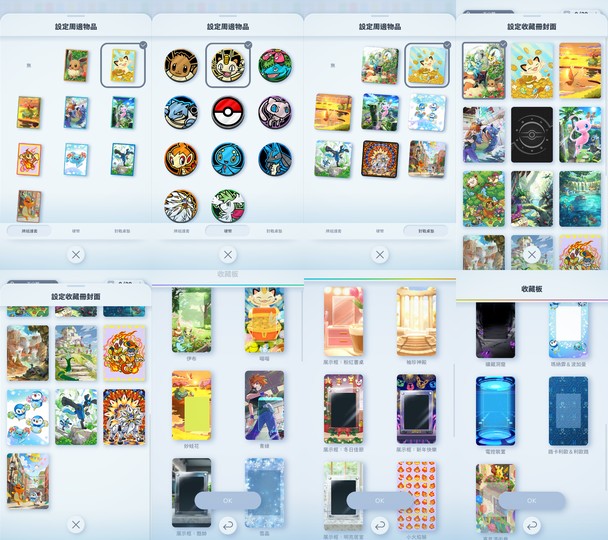Close the lower binder cover panel

[76, 525]
